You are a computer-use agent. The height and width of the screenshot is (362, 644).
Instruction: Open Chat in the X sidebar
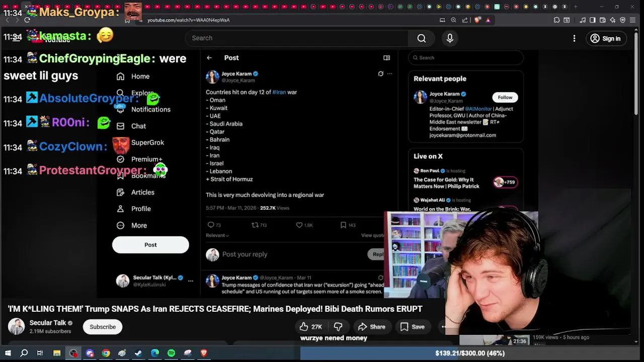131,126
